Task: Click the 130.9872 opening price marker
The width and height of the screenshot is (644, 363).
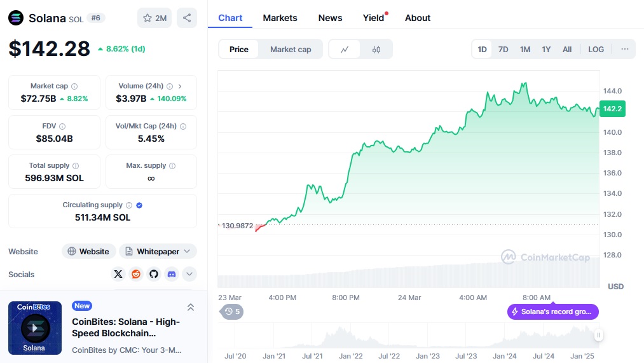Action: (x=237, y=226)
